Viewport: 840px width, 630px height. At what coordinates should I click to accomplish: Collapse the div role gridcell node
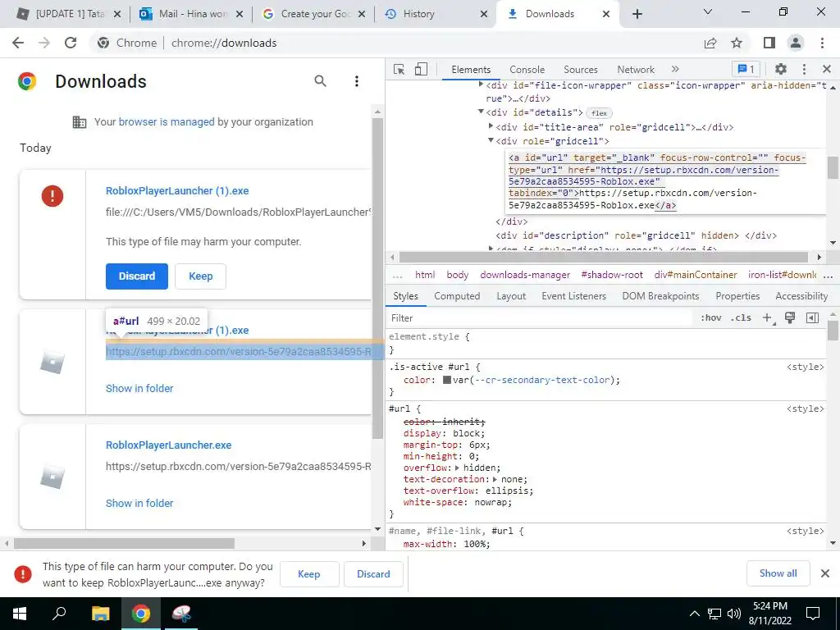tap(491, 140)
